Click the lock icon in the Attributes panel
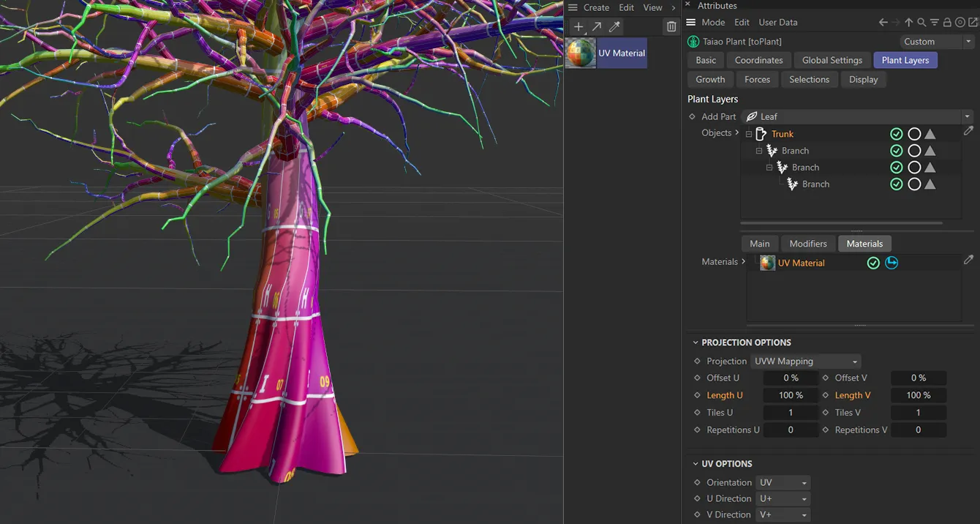 [x=947, y=22]
